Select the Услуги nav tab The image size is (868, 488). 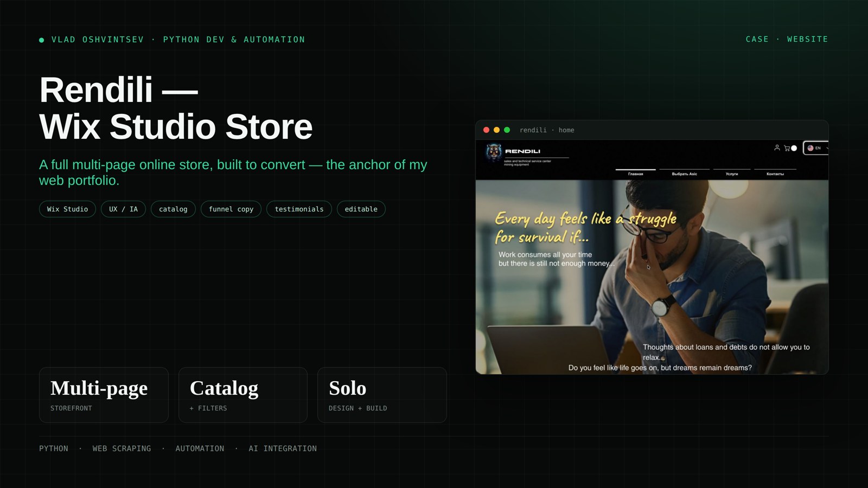(732, 174)
